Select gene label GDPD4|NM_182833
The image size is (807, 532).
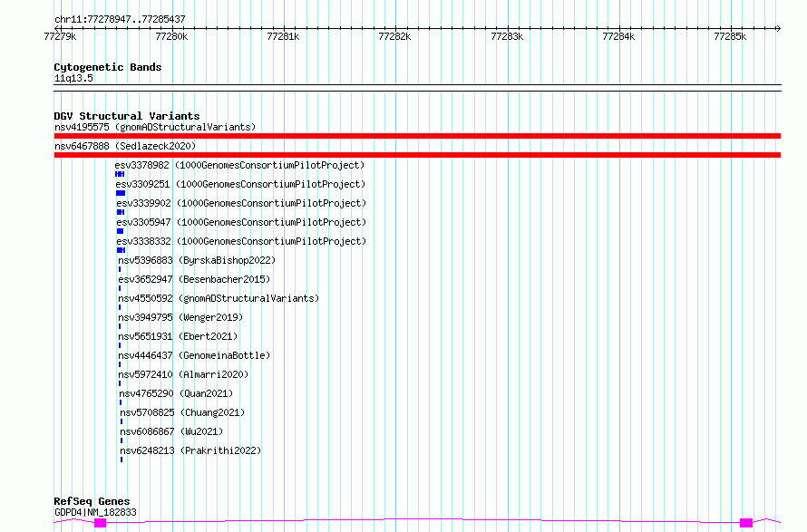(x=95, y=512)
